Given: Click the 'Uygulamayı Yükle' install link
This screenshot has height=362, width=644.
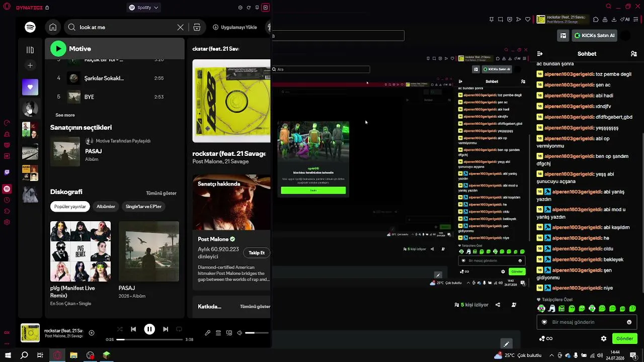Looking at the screenshot, I should pyautogui.click(x=235, y=27).
